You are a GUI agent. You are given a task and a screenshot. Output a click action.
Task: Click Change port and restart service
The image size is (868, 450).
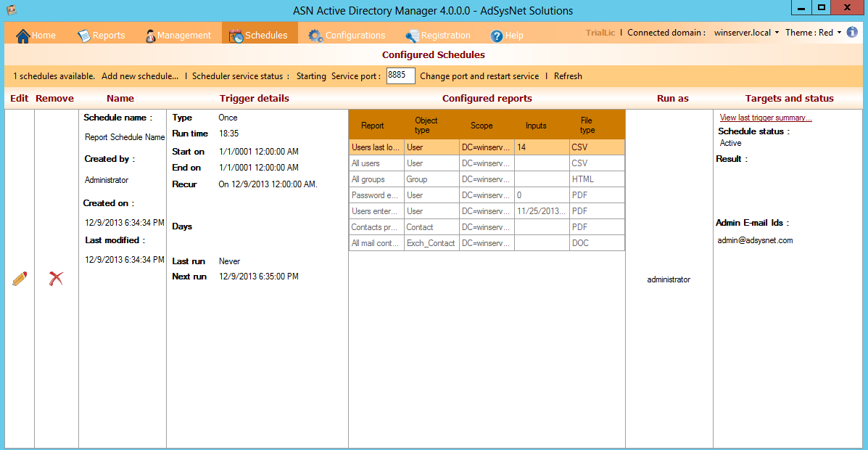[479, 76]
